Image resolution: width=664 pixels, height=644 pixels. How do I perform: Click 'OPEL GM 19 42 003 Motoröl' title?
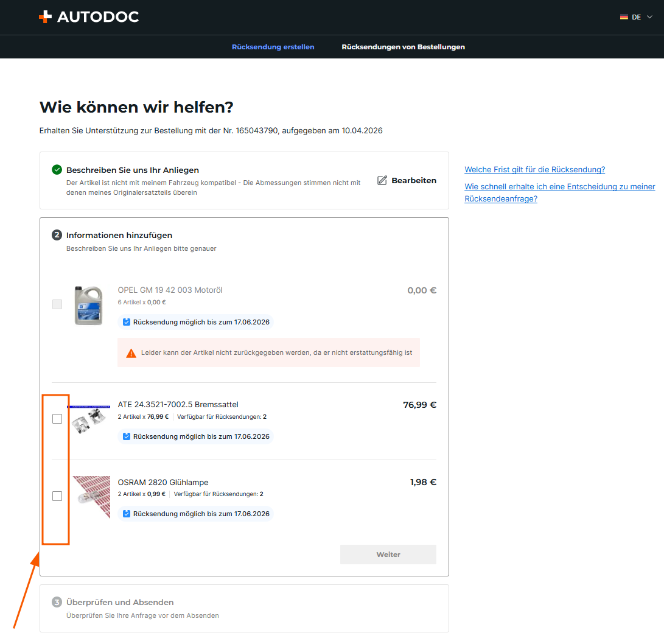click(170, 290)
